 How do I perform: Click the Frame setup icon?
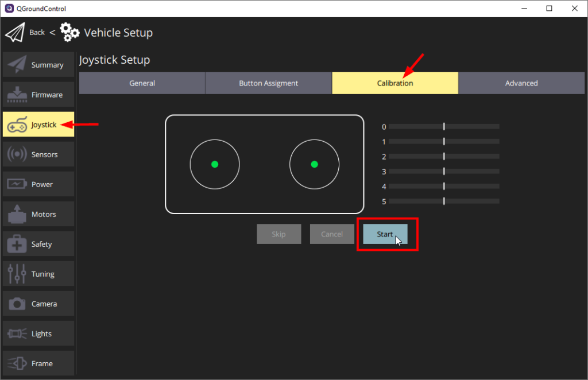click(x=18, y=363)
